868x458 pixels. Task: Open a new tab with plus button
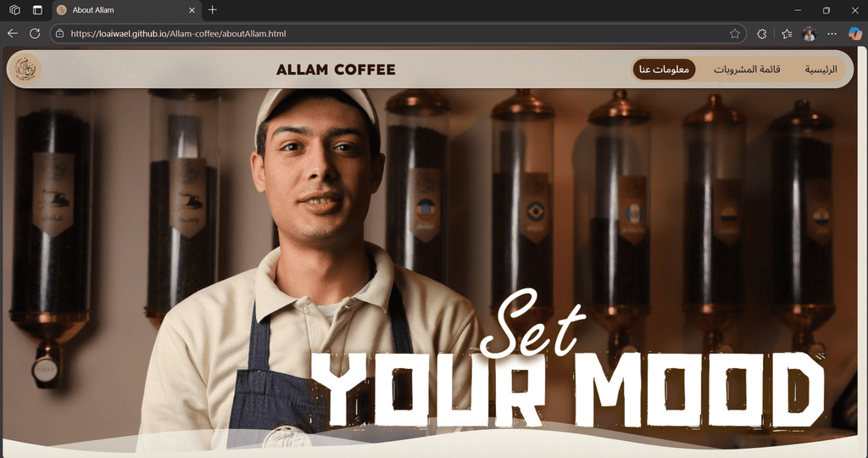tap(213, 10)
